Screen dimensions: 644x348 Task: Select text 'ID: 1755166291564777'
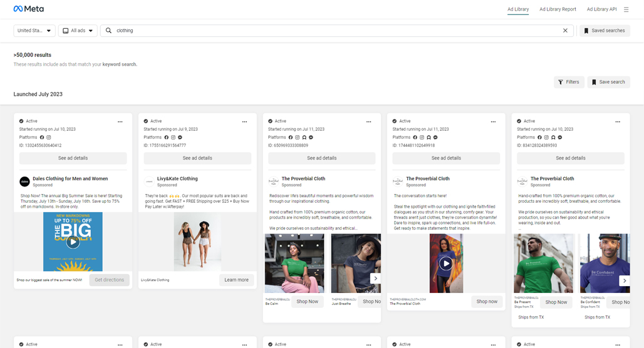click(x=165, y=145)
